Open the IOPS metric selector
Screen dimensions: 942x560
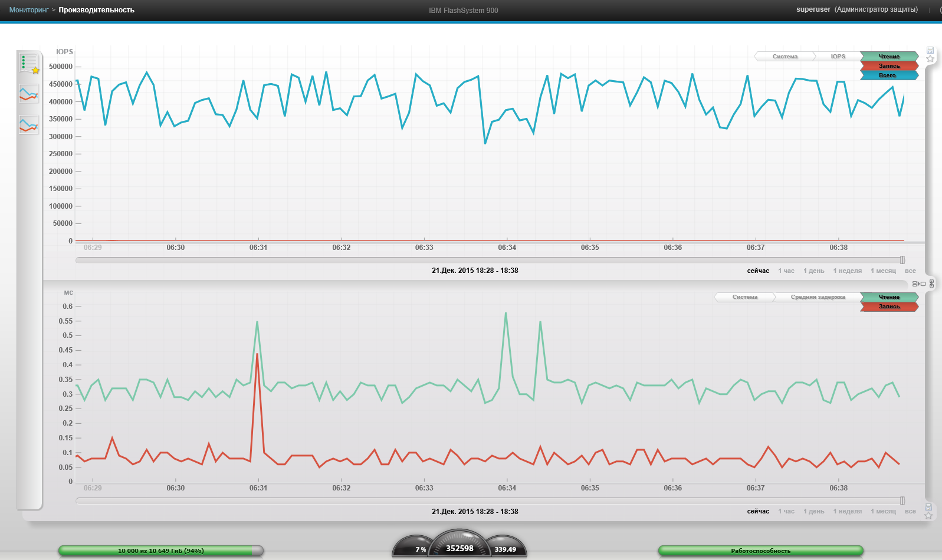(838, 57)
